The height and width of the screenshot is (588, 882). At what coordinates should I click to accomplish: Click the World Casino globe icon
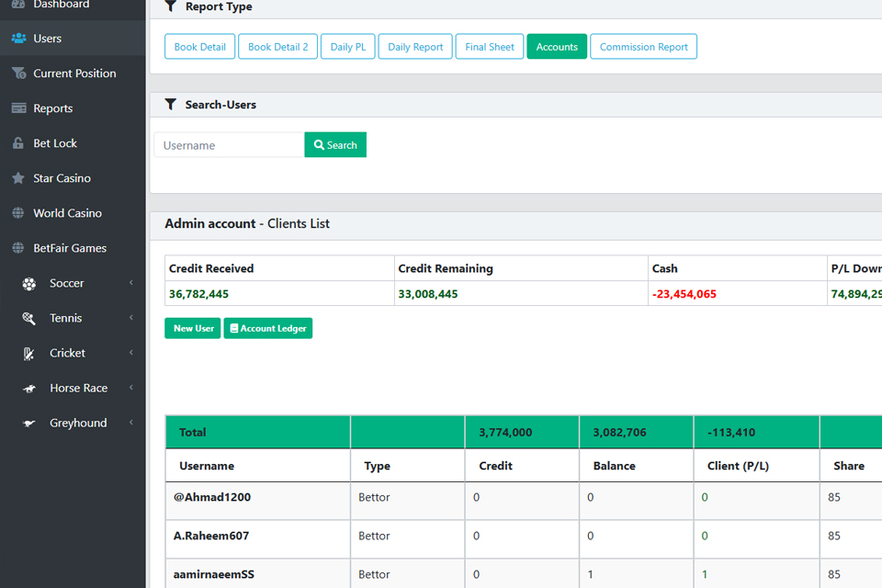18,213
